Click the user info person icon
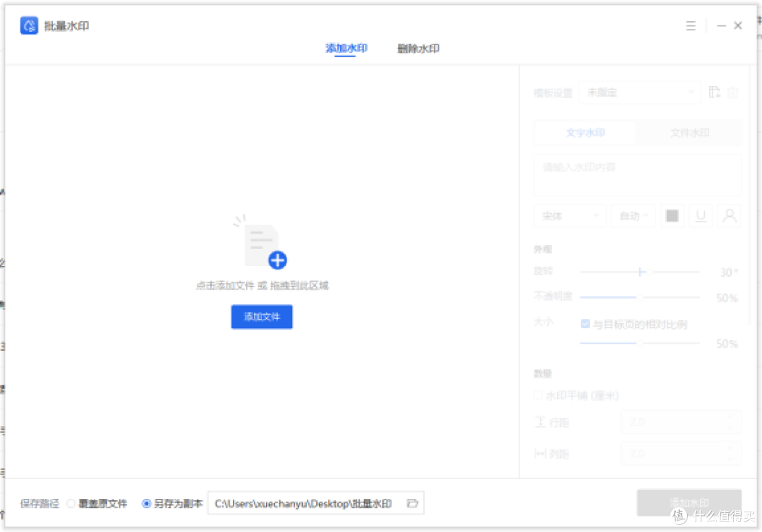762x532 pixels. [729, 216]
